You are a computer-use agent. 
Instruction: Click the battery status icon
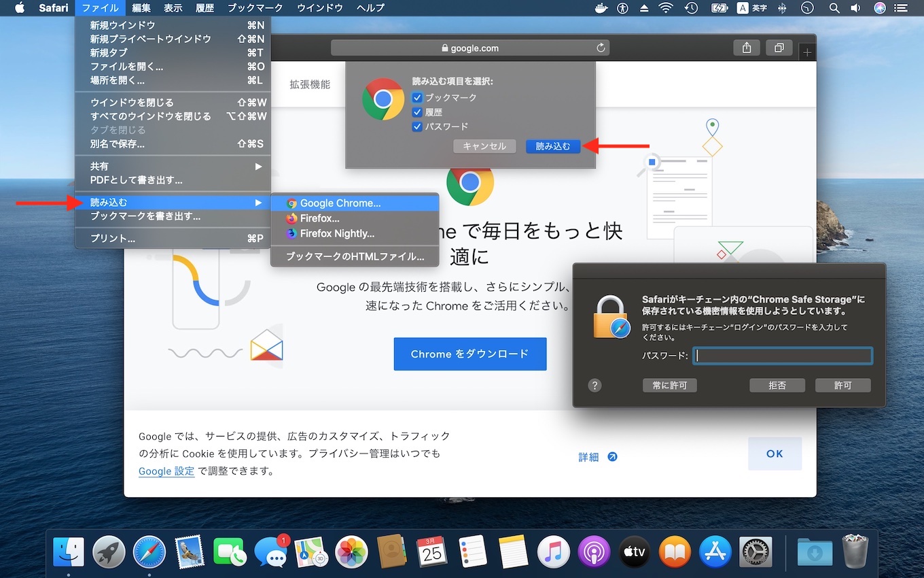tap(719, 8)
